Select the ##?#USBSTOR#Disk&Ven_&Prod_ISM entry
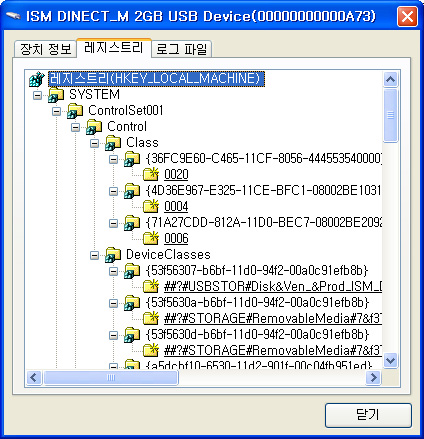Viewport: 424px width, 439px height. click(x=273, y=287)
